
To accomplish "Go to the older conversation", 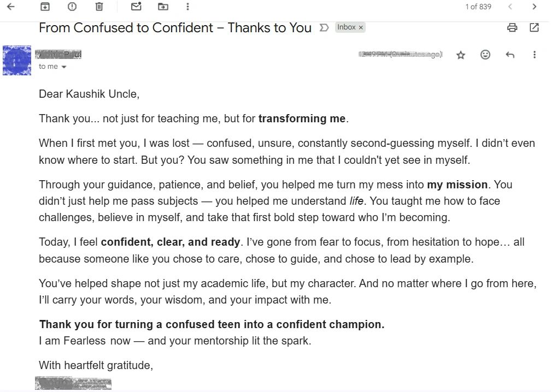I will [534, 7].
